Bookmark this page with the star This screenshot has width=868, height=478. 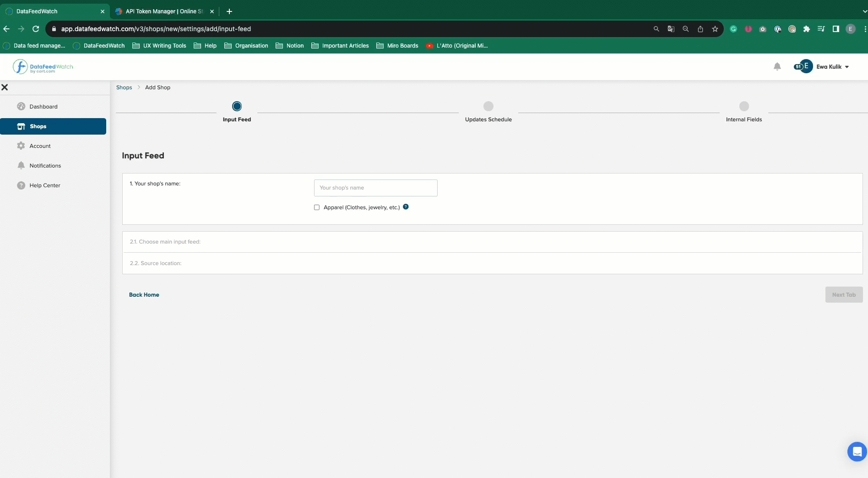(x=715, y=29)
